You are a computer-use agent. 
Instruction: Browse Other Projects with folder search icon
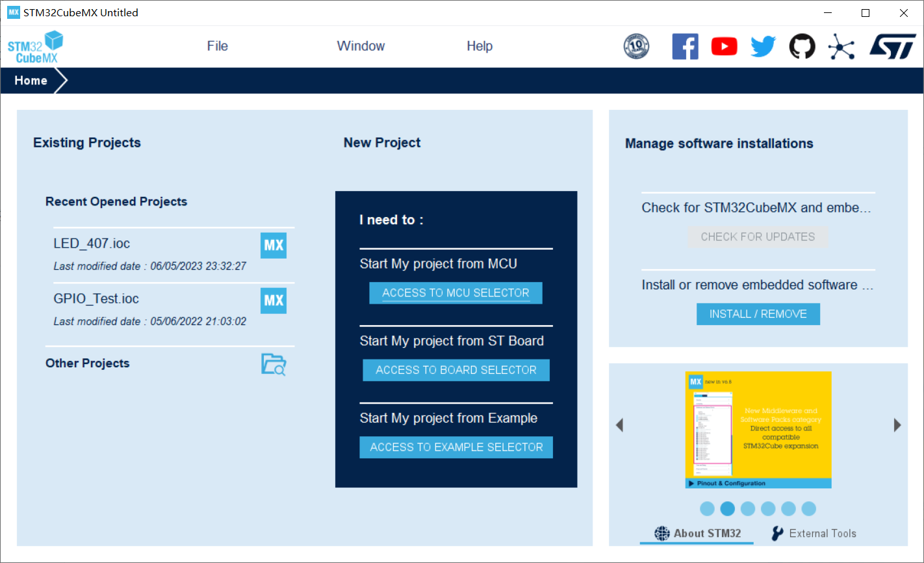pyautogui.click(x=274, y=364)
